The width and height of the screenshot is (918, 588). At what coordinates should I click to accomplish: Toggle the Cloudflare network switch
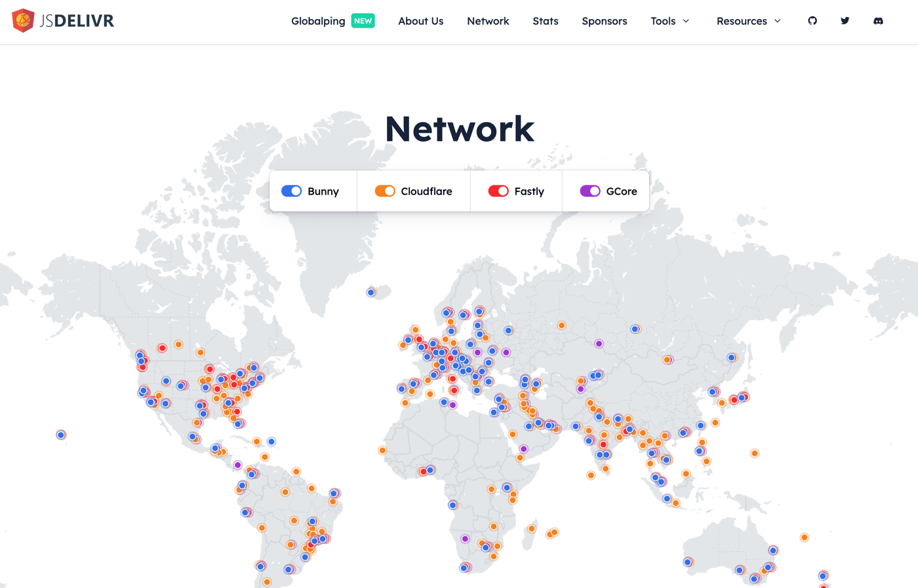pos(385,191)
